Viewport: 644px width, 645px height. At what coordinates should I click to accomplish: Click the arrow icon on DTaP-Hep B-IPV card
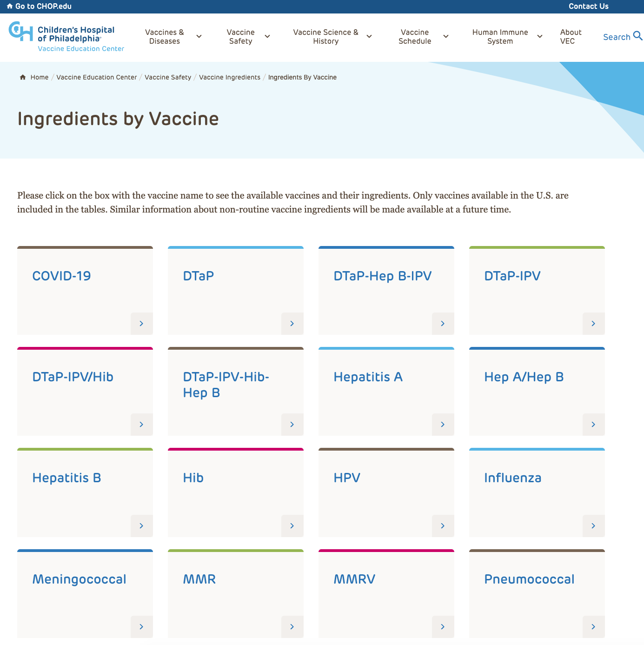(x=443, y=324)
